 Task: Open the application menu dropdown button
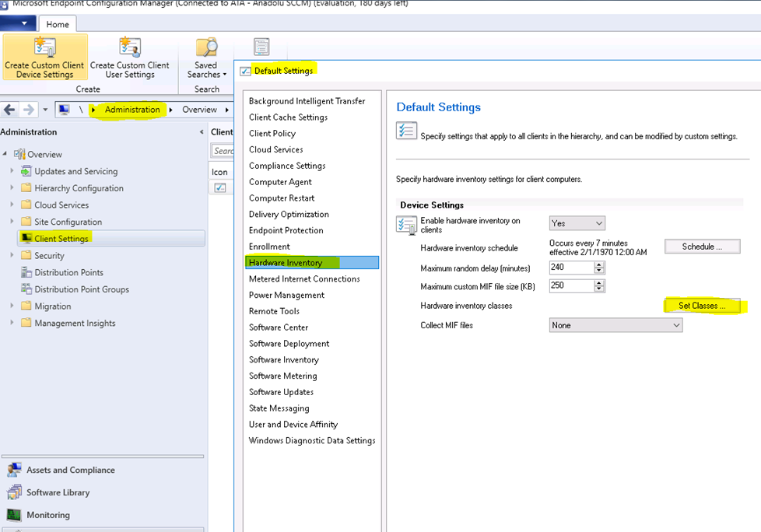click(19, 23)
